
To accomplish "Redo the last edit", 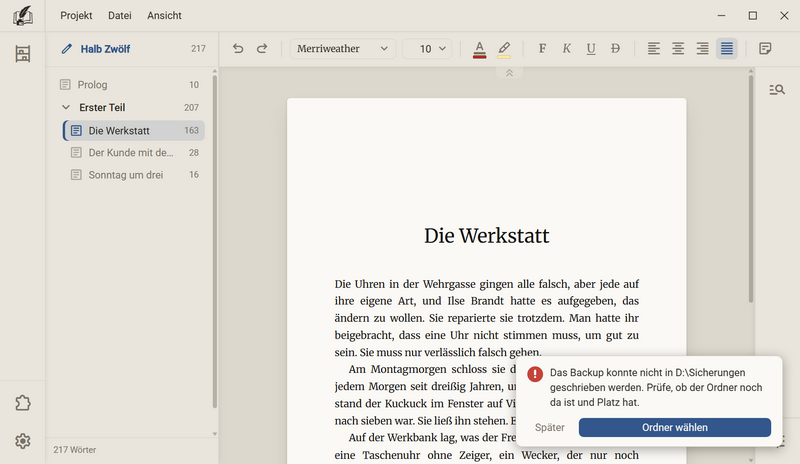I will pos(262,48).
